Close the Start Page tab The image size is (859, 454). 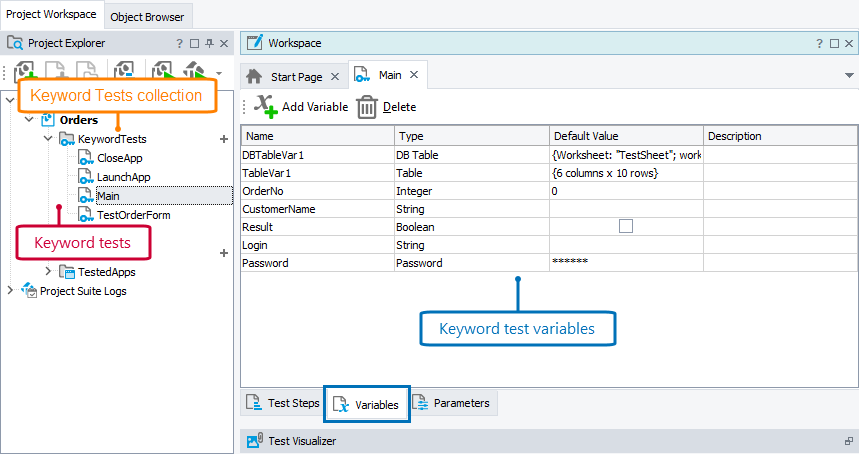(x=335, y=76)
